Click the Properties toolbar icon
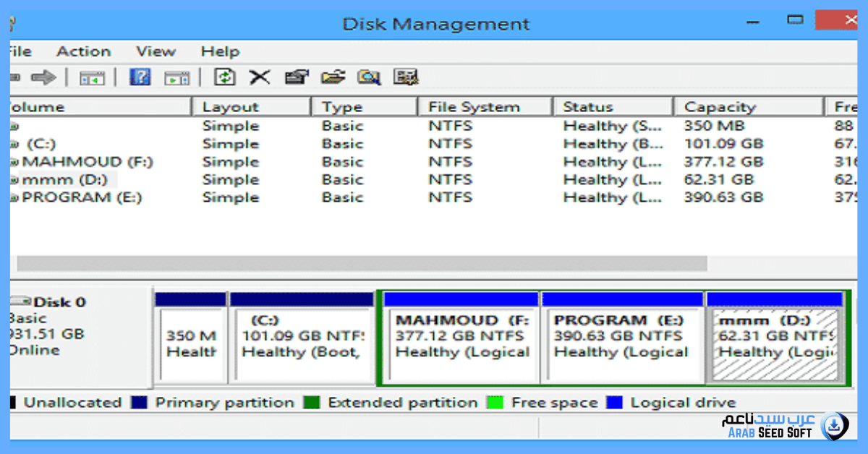The width and height of the screenshot is (868, 454). tap(297, 77)
